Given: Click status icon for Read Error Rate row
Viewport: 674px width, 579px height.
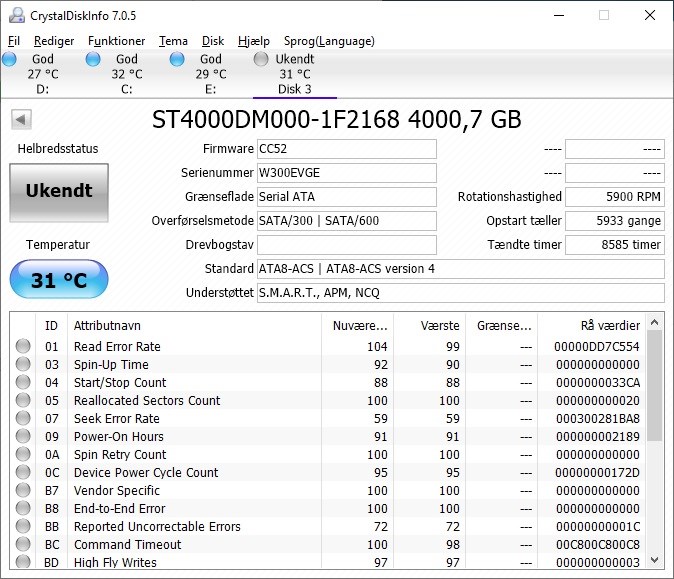Looking at the screenshot, I should (x=23, y=346).
